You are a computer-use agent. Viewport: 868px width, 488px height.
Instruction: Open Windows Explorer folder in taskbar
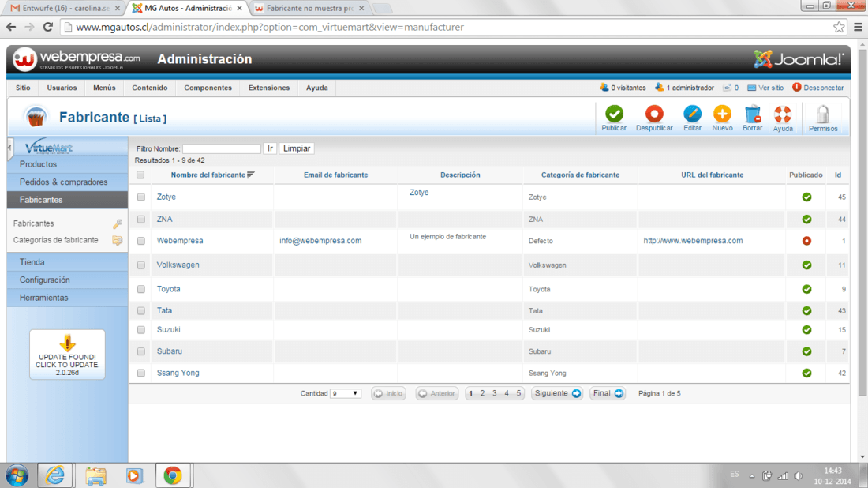95,475
